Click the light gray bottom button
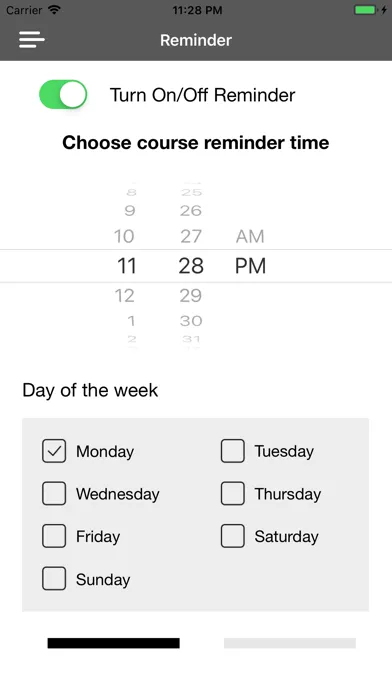 pos(290,643)
